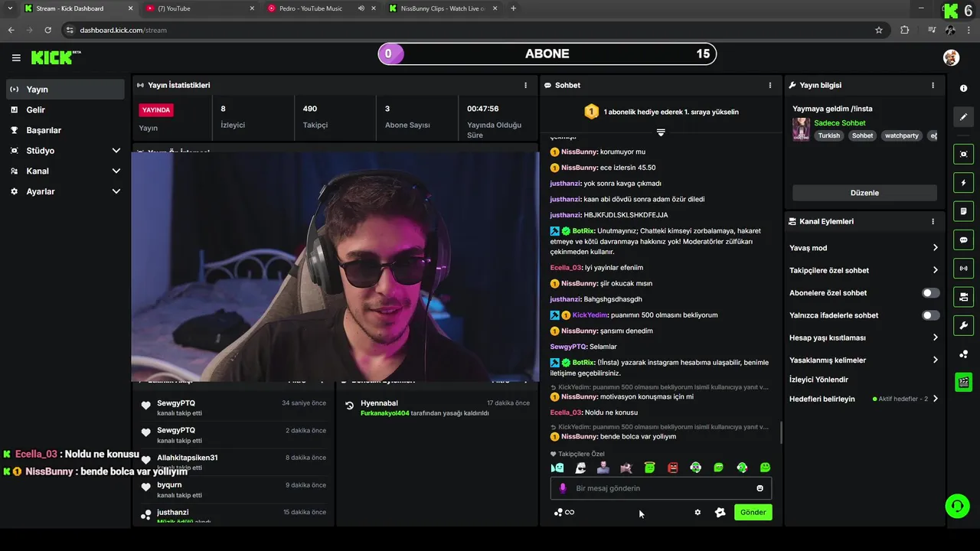Viewport: 980px width, 551px height.
Task: Open Kanal Eylemleri panel three-dot menu
Action: [x=933, y=222]
